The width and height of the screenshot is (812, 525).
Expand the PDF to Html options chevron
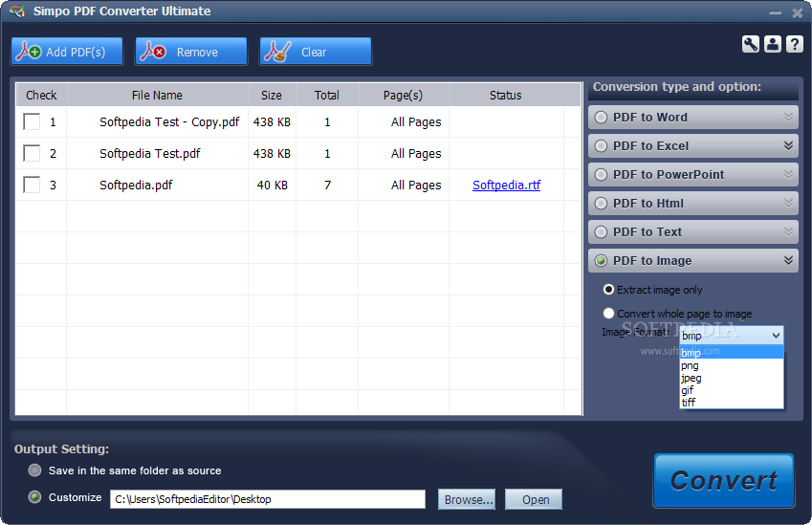click(788, 203)
